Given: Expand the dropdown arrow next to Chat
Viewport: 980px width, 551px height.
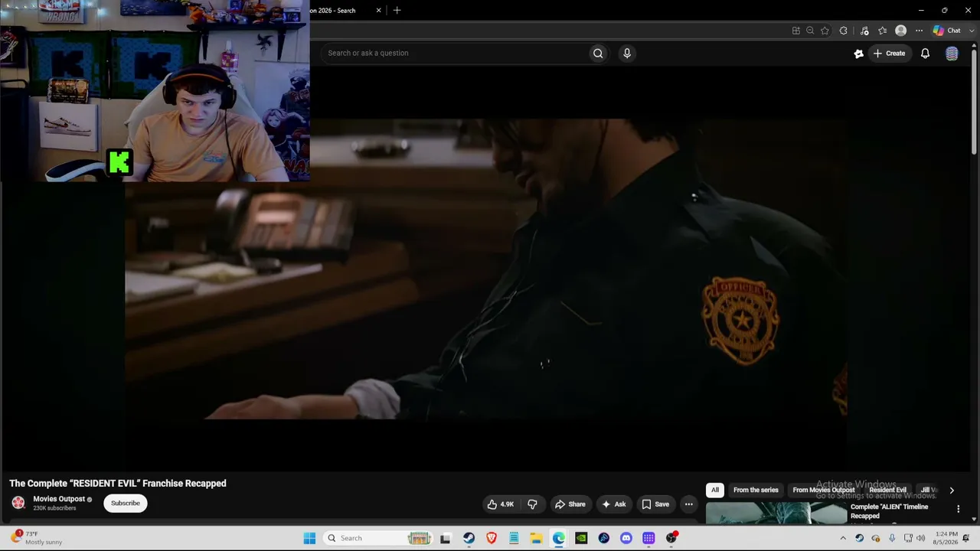Looking at the screenshot, I should pyautogui.click(x=972, y=31).
